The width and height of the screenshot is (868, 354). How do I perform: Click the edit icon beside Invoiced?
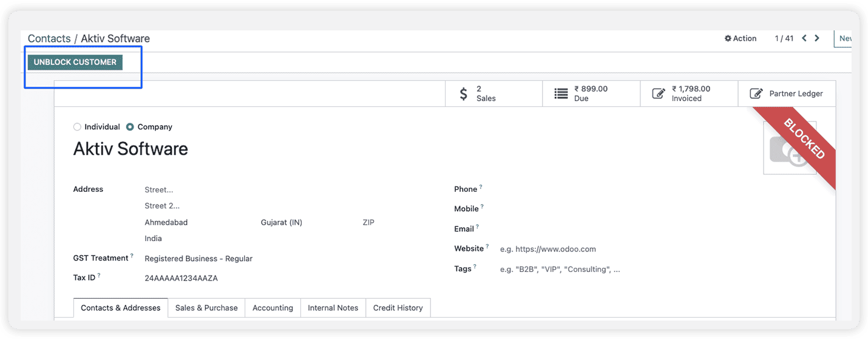coord(659,94)
